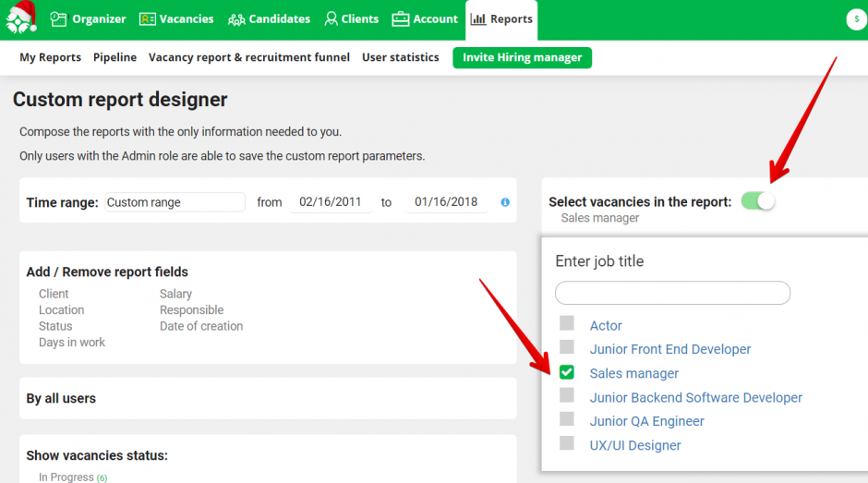Click the dollar balance icon
Image resolution: width=868 pixels, height=483 pixels.
point(856,19)
